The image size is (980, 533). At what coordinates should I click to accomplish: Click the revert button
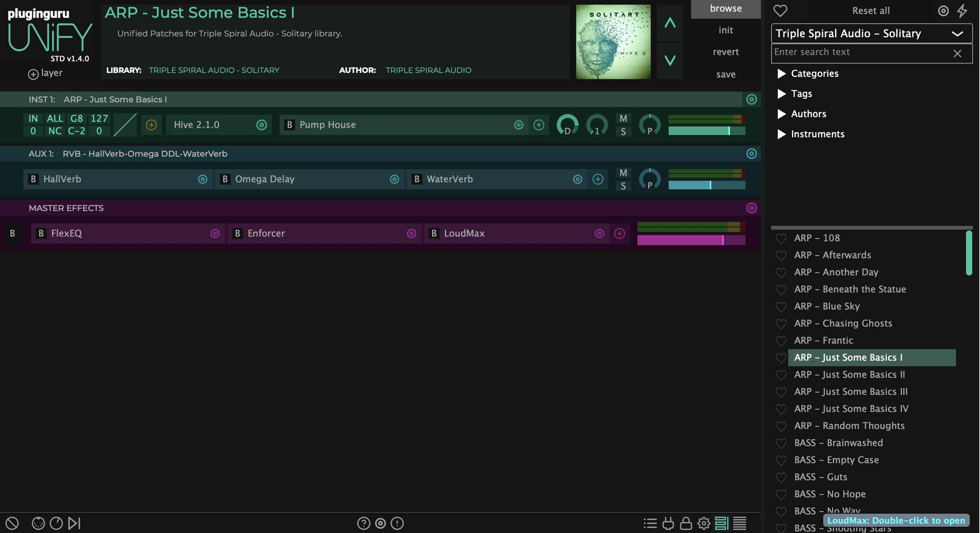click(x=726, y=52)
